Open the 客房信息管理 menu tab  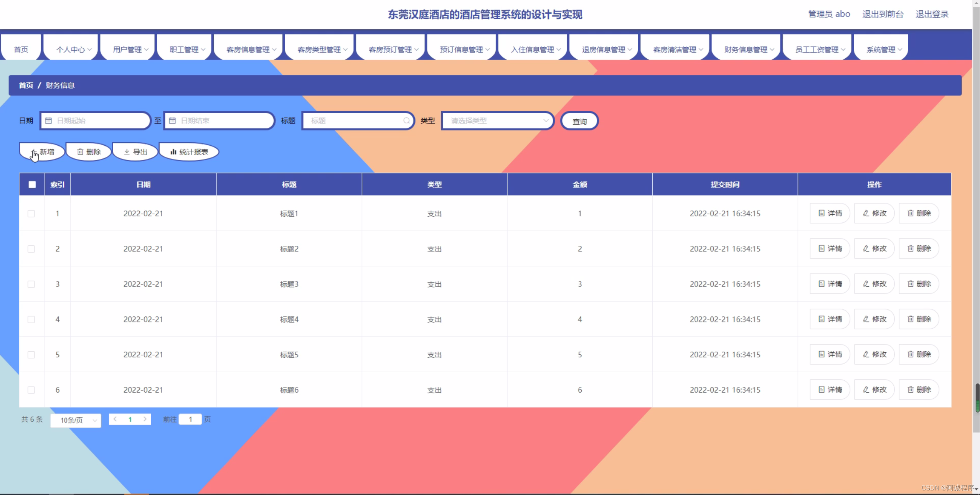click(248, 49)
